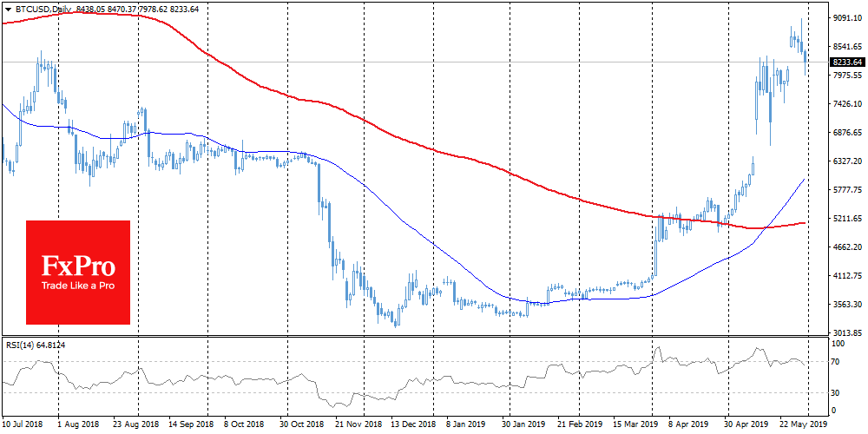This screenshot has height=434, width=868.
Task: Click the 6327.20 price axis label
Action: tap(845, 161)
